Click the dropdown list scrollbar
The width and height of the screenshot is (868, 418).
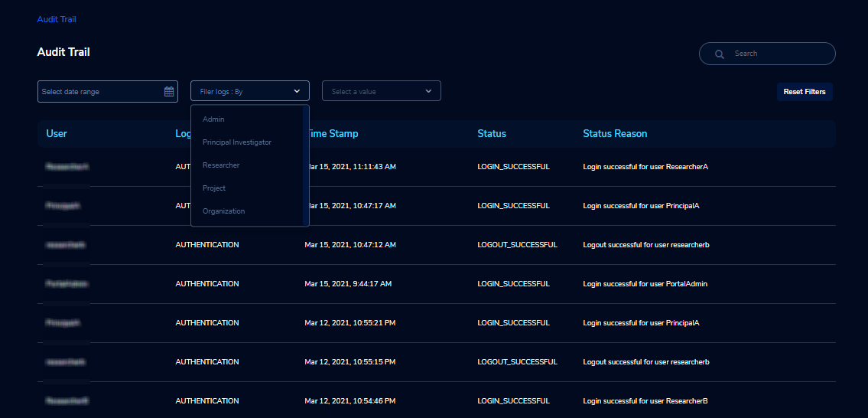pyautogui.click(x=306, y=165)
